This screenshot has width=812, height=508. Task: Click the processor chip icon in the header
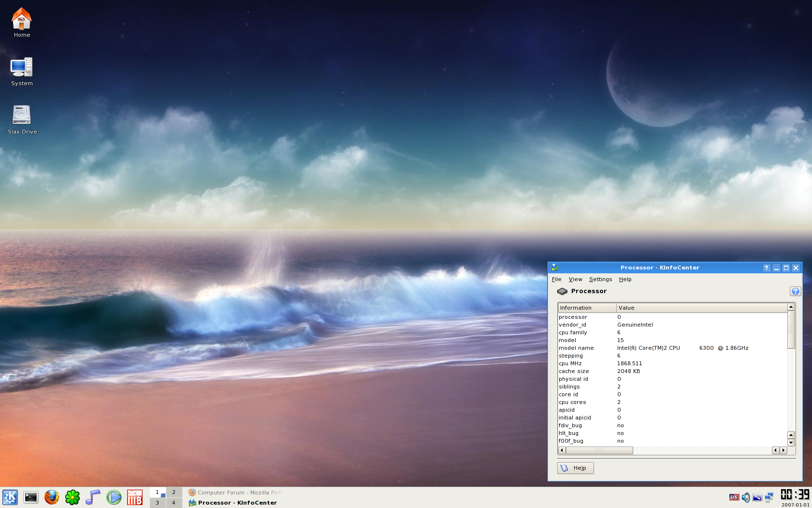562,291
